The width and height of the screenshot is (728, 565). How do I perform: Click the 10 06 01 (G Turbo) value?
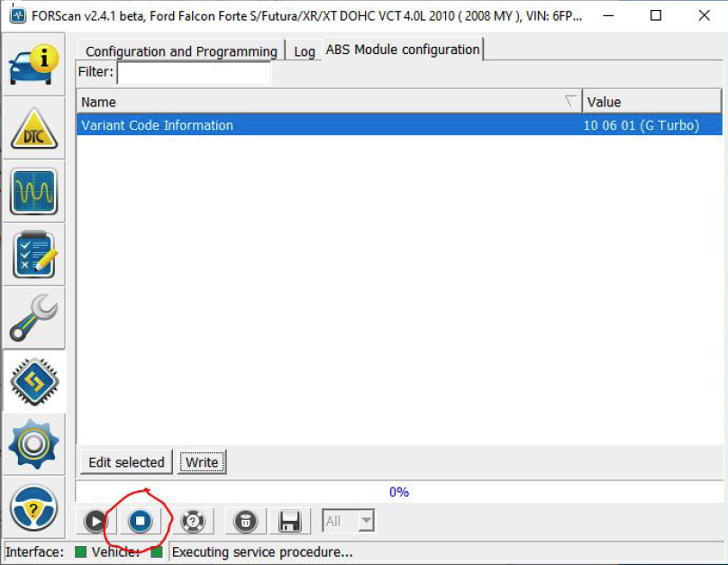641,125
